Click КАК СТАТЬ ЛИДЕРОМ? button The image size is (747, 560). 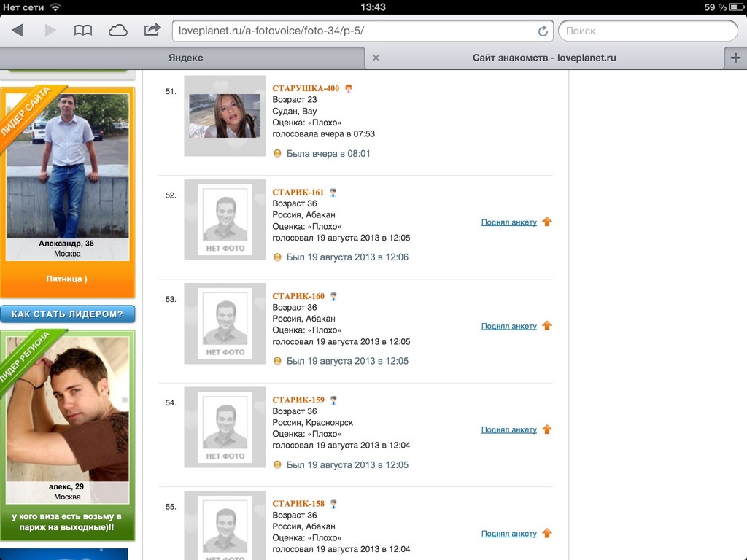click(67, 314)
